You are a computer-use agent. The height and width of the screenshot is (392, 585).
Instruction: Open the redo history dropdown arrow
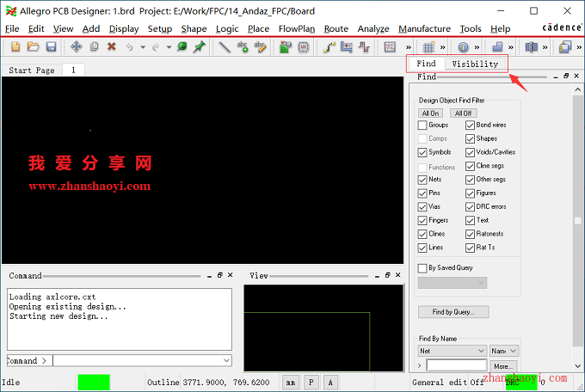(169, 47)
